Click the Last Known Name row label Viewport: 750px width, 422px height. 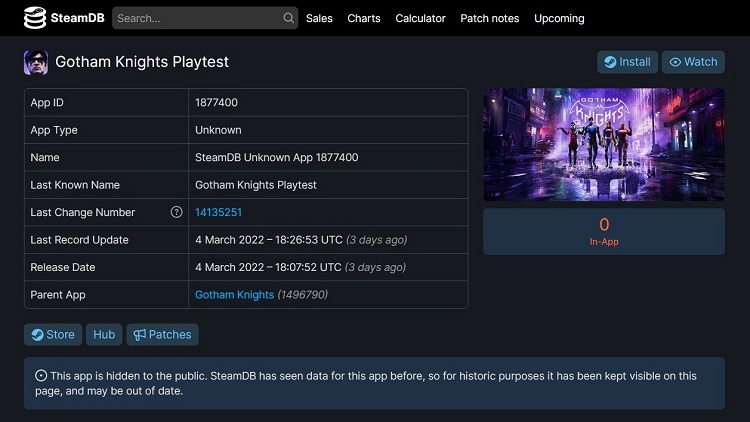click(75, 185)
